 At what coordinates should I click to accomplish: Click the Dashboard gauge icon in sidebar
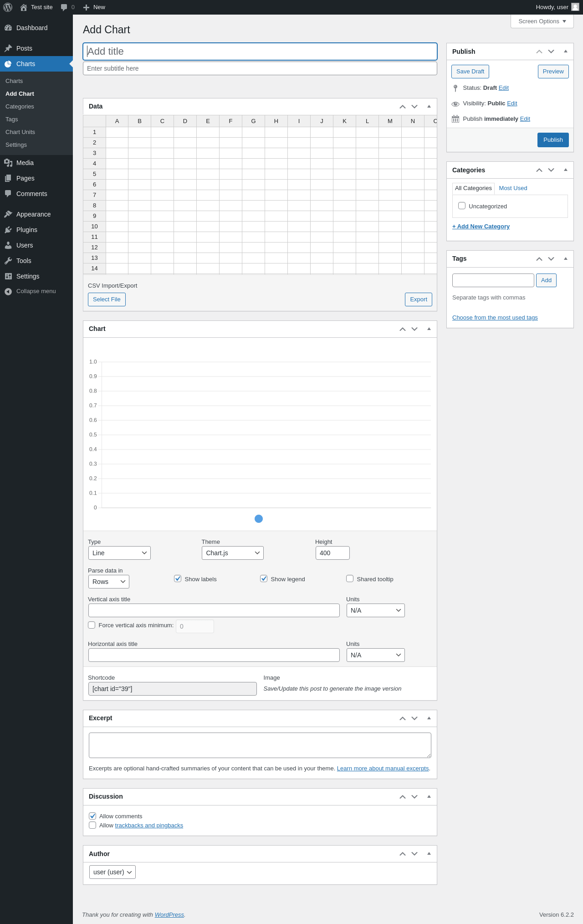click(x=8, y=28)
